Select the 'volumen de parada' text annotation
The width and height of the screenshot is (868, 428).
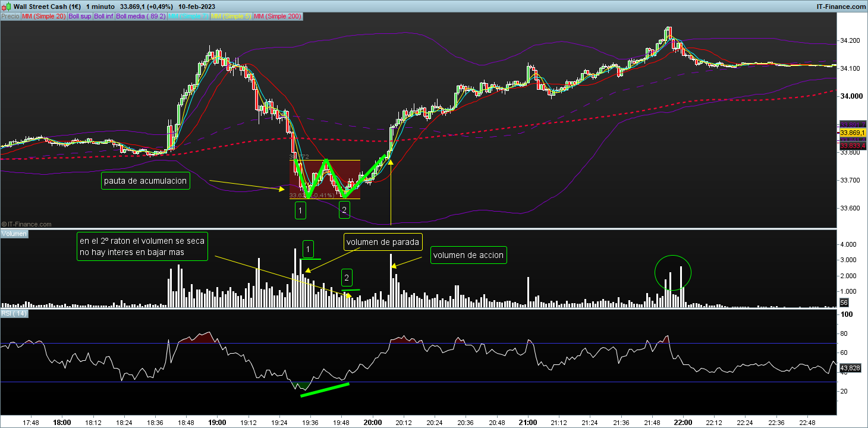click(383, 242)
